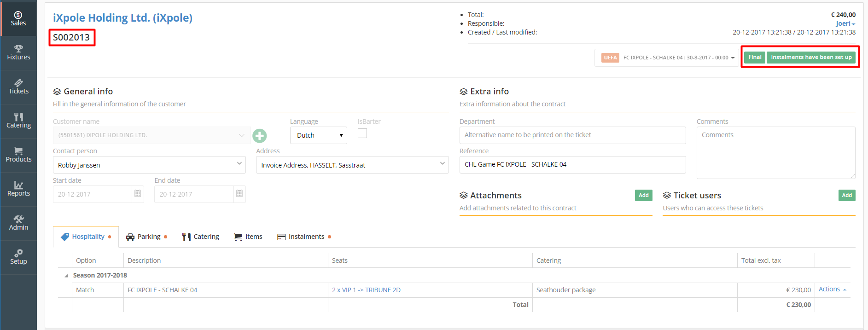Go to Tickets in sidebar
Viewport: 868px width, 330px height.
coord(18,87)
